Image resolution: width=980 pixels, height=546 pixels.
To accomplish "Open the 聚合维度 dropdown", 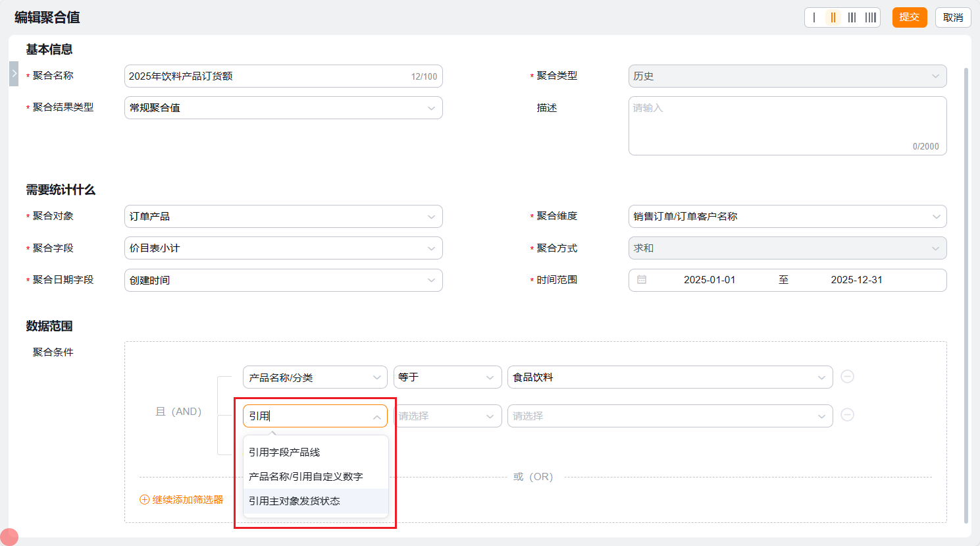I will 787,217.
